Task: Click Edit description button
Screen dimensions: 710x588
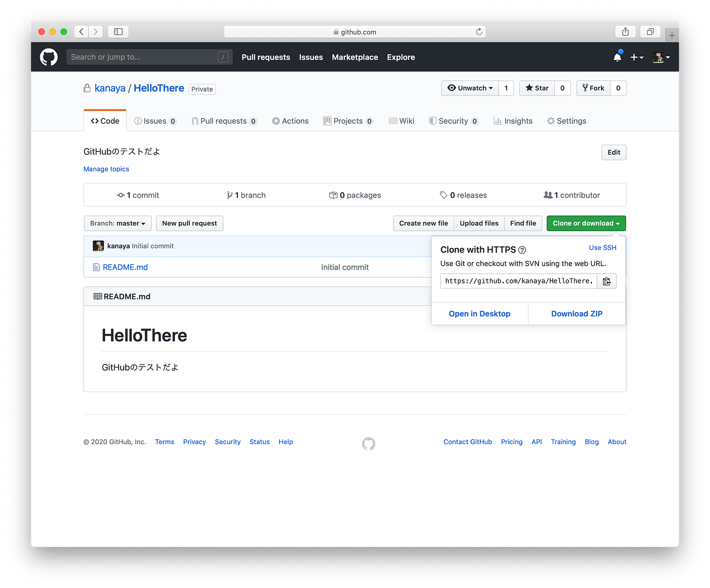Action: (614, 153)
